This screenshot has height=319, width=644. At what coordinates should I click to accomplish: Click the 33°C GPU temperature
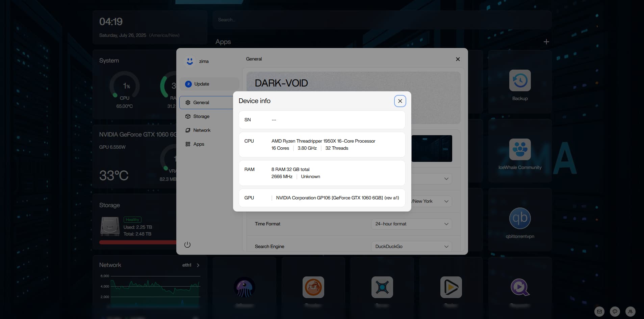tap(114, 175)
